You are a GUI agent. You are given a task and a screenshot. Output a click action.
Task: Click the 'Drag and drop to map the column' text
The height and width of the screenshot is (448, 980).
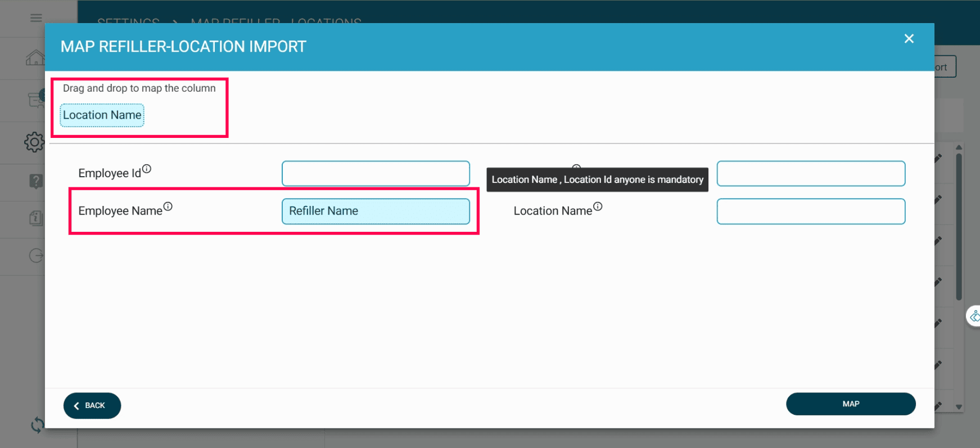point(139,88)
